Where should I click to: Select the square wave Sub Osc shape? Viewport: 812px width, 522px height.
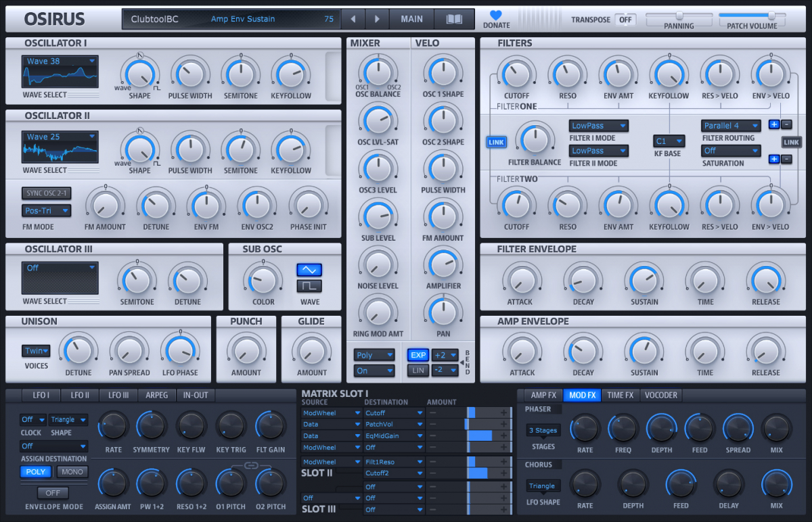[x=309, y=286]
